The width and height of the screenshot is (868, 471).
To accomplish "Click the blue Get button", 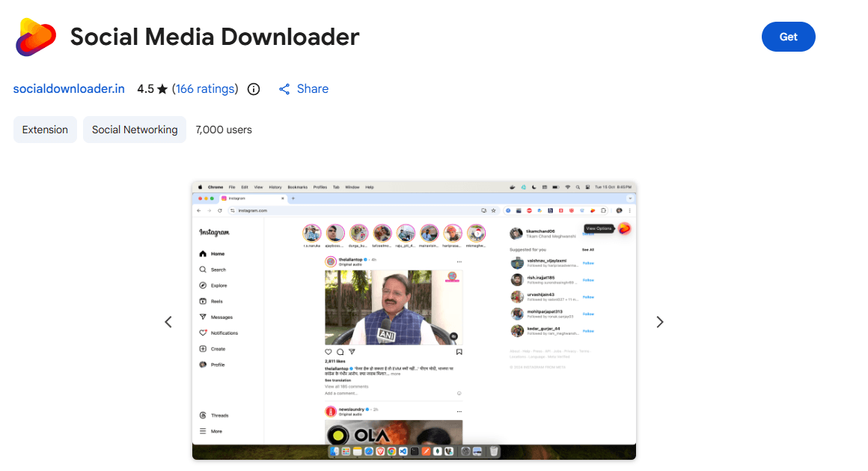I will coord(788,37).
